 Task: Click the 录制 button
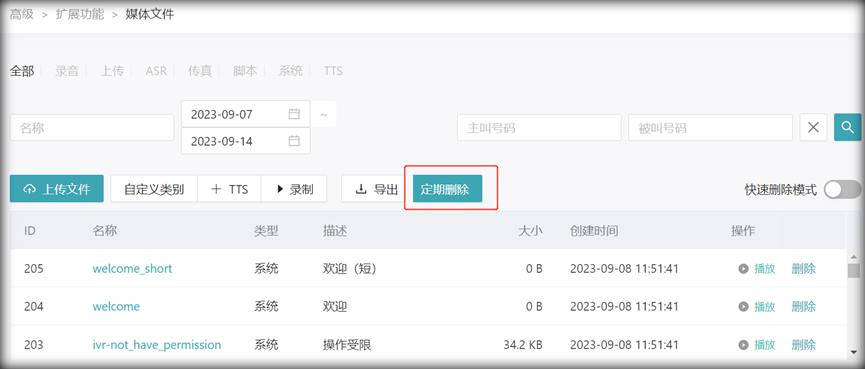pyautogui.click(x=294, y=189)
